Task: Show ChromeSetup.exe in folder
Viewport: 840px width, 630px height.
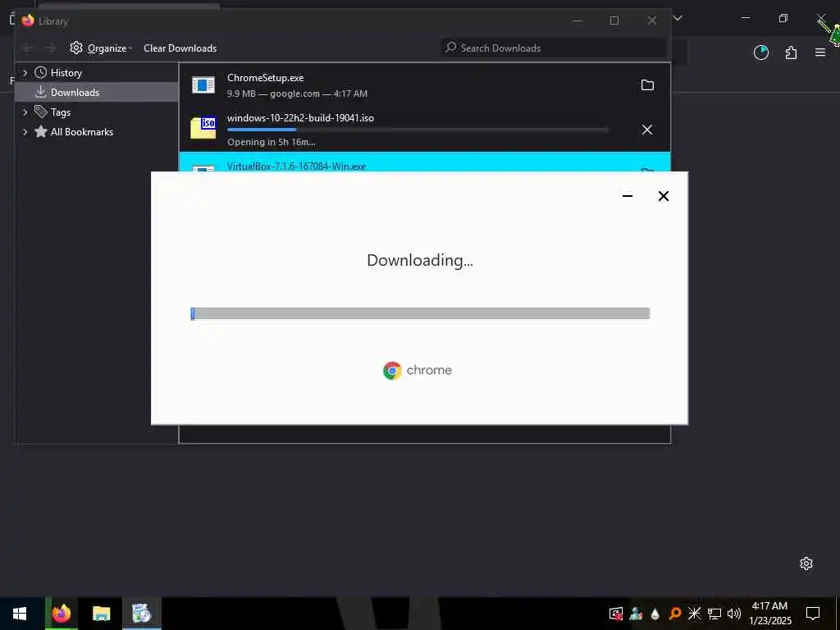Action: pyautogui.click(x=647, y=85)
